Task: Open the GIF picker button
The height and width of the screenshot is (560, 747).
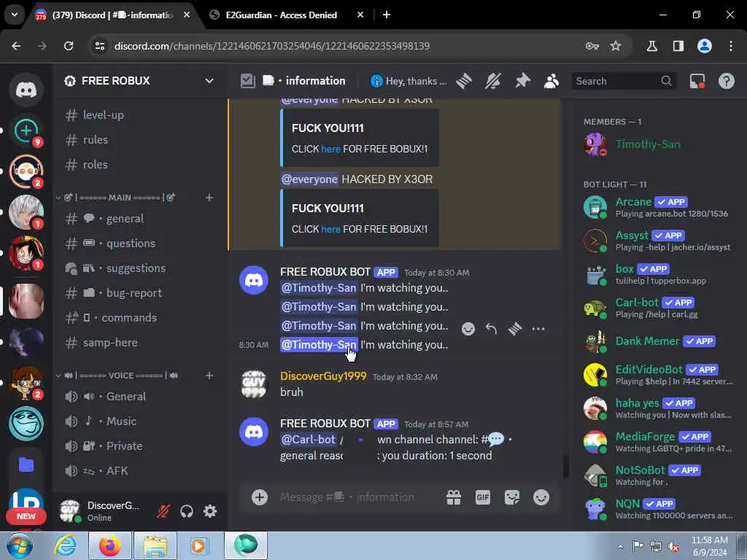Action: pos(483,497)
